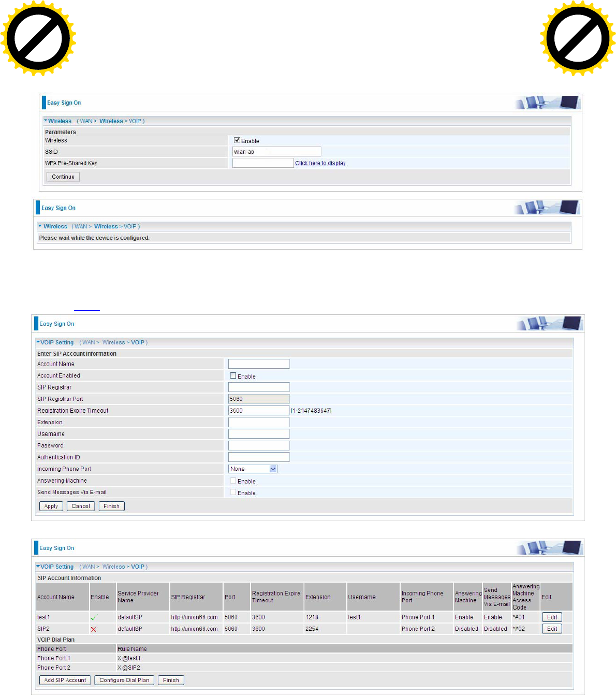Click the SSID input field with wlan-ap

point(277,152)
